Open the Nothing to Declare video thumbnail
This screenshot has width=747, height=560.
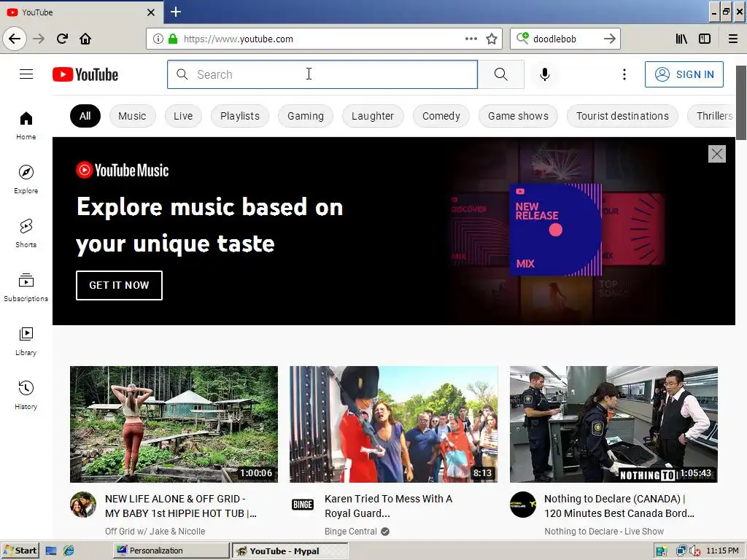point(614,424)
